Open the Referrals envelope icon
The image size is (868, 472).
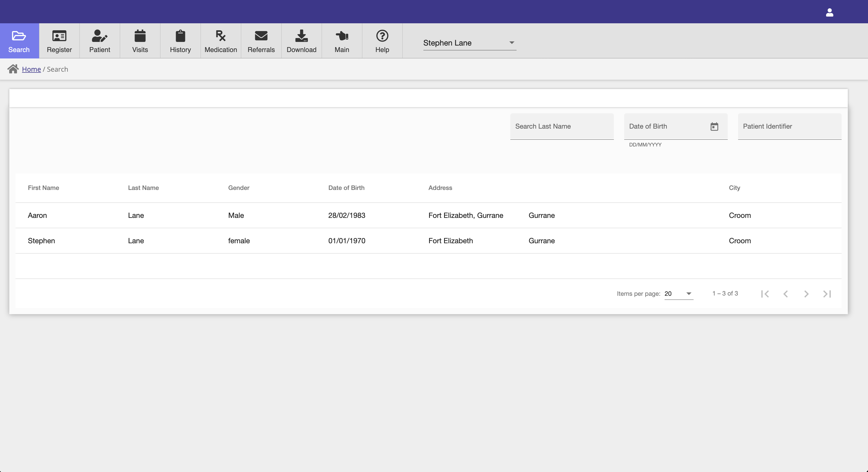(x=261, y=36)
